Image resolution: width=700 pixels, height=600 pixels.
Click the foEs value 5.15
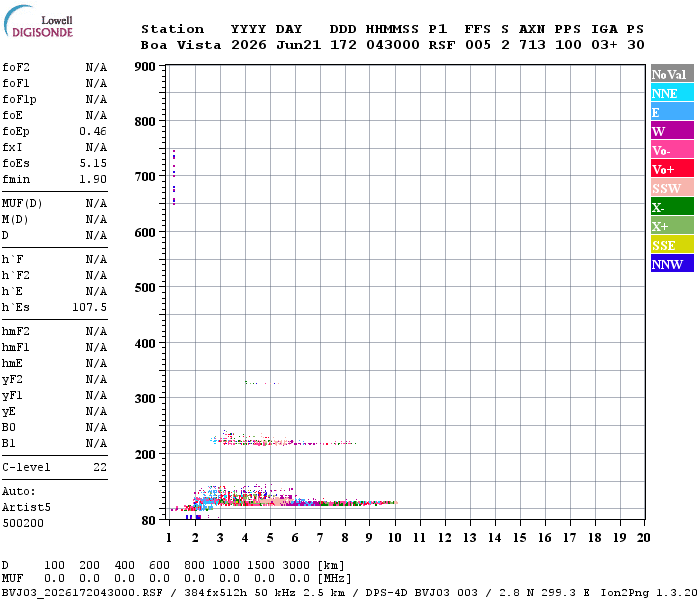click(93, 163)
